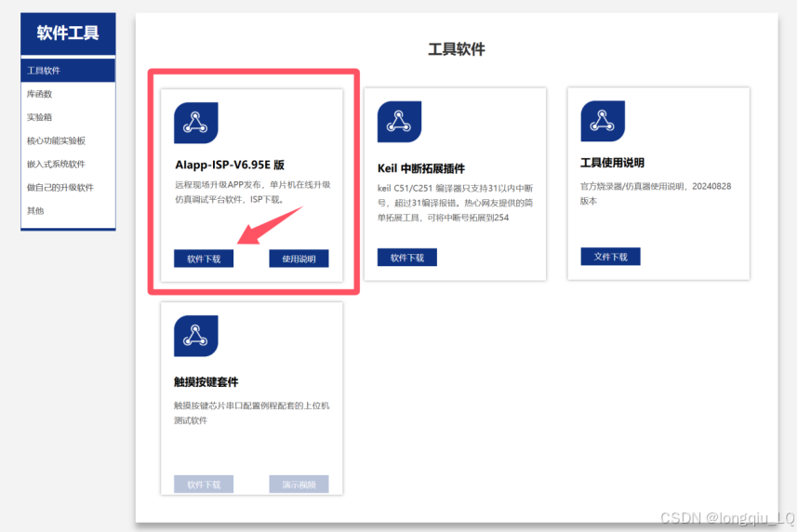This screenshot has height=532, width=798.
Task: Click the 触摸按键套件 card title
Action: pyautogui.click(x=206, y=382)
